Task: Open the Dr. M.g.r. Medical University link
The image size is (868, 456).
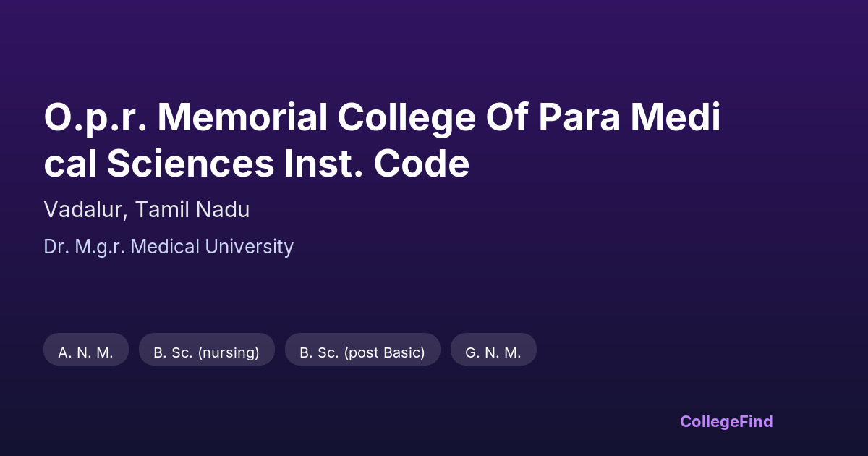Action: pos(169,247)
